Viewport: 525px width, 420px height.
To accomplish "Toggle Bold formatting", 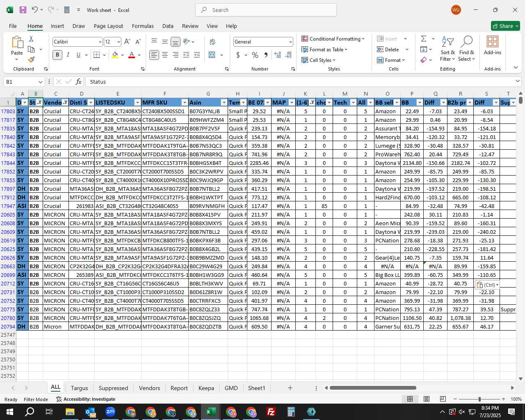I will (57, 55).
